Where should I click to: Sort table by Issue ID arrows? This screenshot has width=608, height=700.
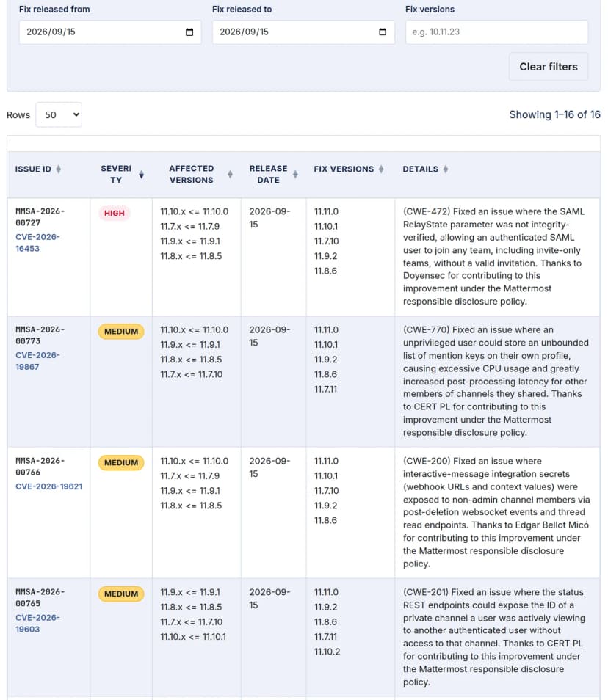click(x=59, y=169)
